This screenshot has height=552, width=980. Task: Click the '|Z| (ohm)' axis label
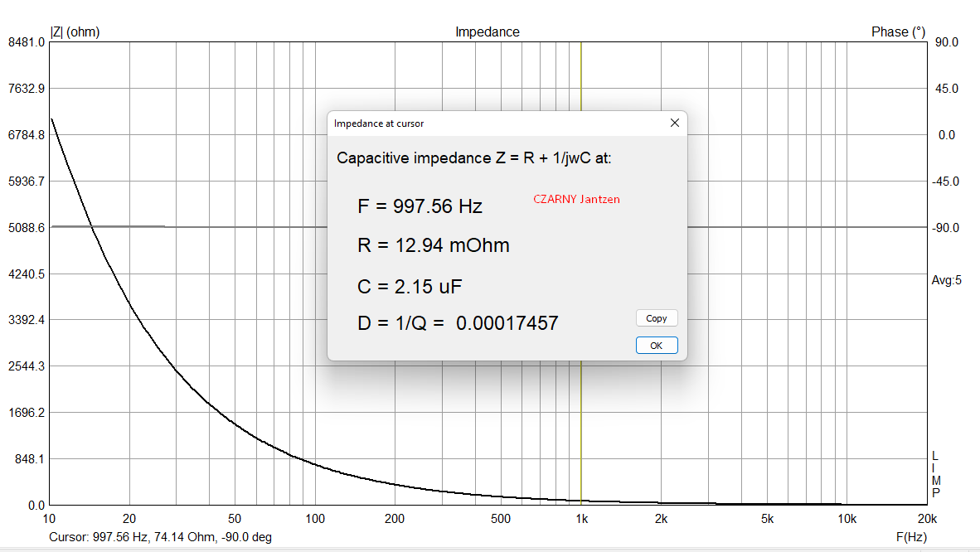point(75,31)
